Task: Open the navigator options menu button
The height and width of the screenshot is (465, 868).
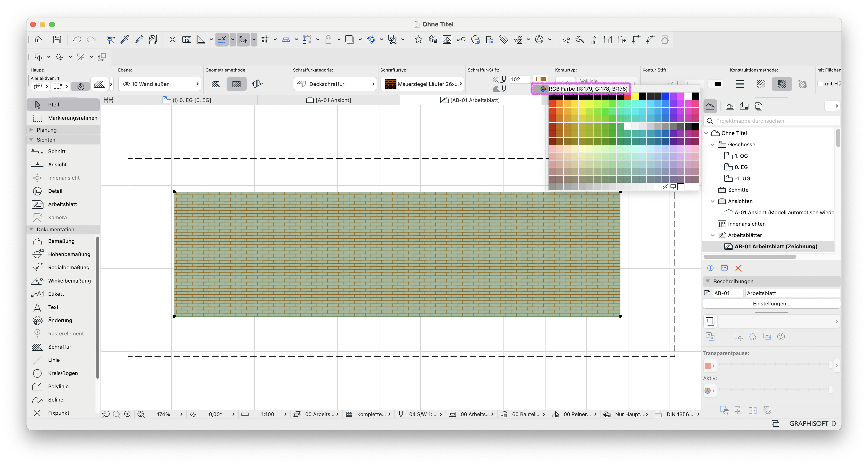Action: tap(832, 106)
